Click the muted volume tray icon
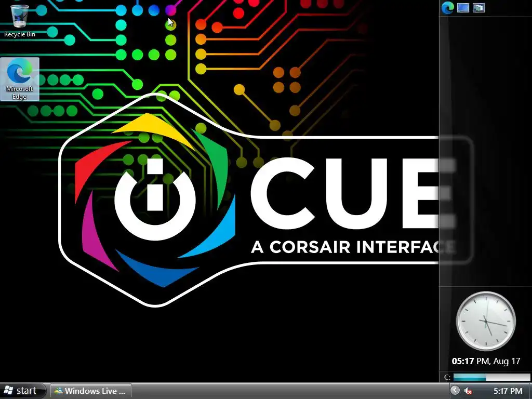 468,391
